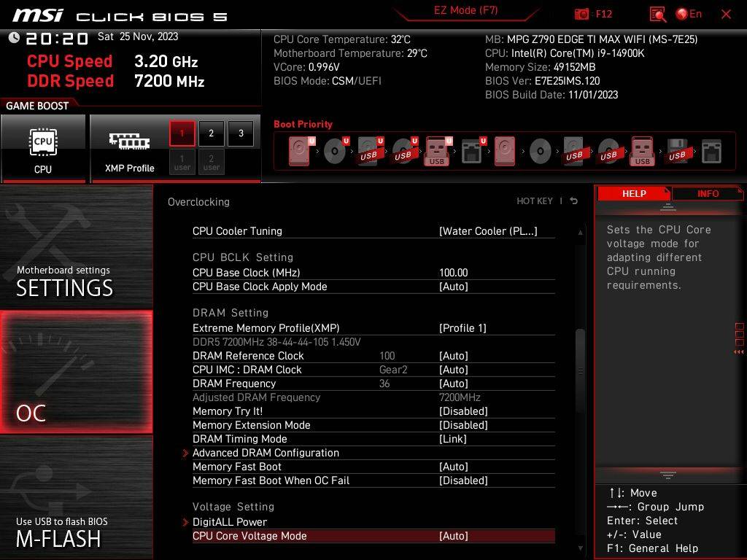747x560 pixels.
Task: Click the settings list scrollbar thumb
Action: [580, 371]
